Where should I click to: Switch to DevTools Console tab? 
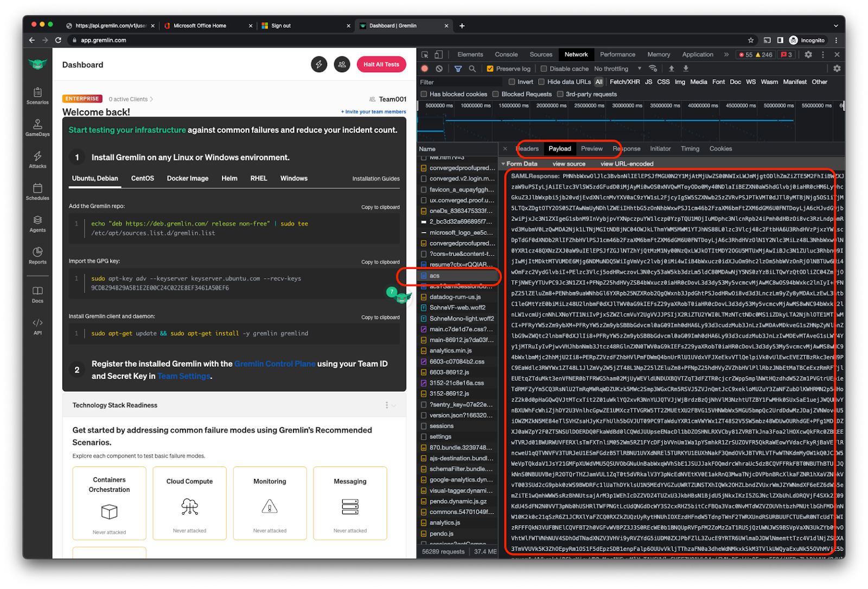(x=506, y=55)
